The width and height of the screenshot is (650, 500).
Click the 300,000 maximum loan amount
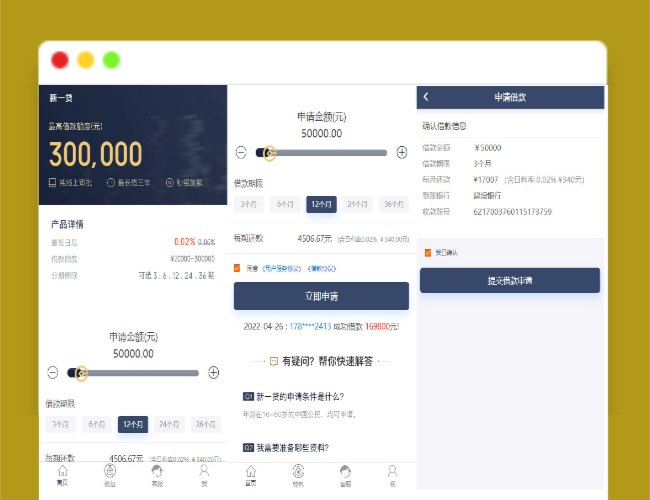[x=96, y=154]
